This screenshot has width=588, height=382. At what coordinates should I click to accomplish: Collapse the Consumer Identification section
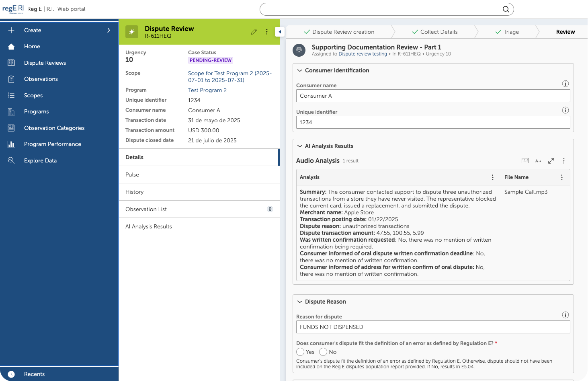click(x=300, y=70)
